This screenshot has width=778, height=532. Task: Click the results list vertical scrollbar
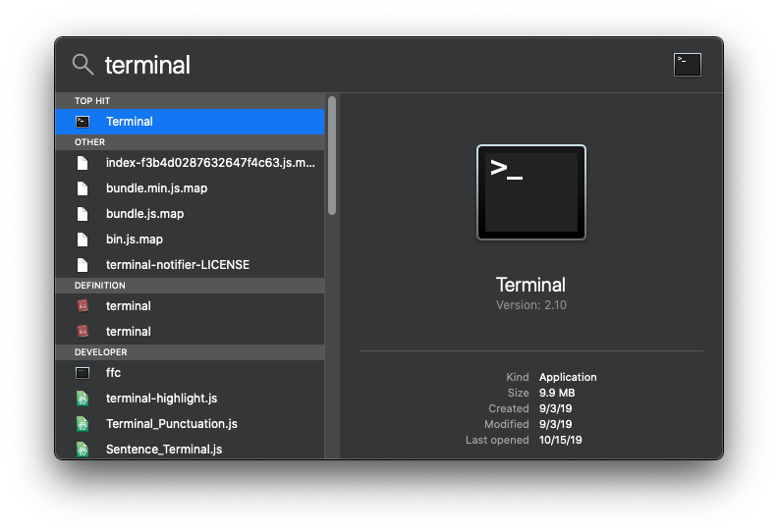(x=332, y=156)
